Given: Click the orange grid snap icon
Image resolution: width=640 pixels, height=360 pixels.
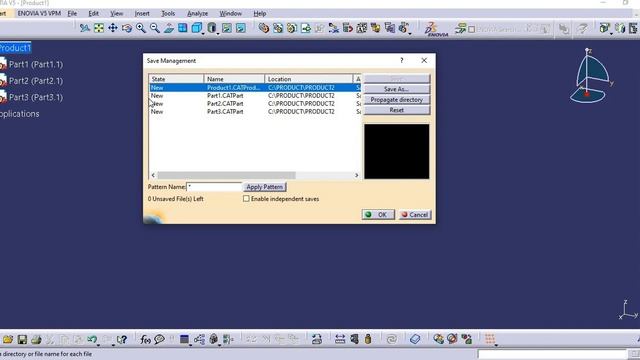Looking at the screenshot, I should [490, 339].
